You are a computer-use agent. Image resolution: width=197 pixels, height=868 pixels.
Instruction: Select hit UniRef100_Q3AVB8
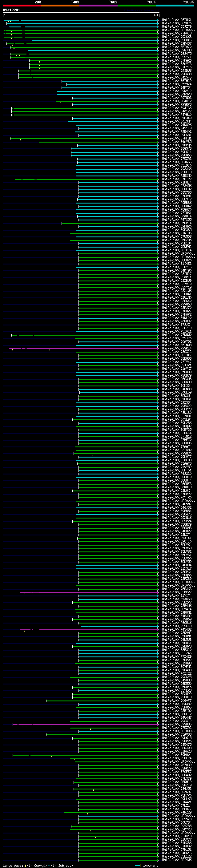(177, 735)
